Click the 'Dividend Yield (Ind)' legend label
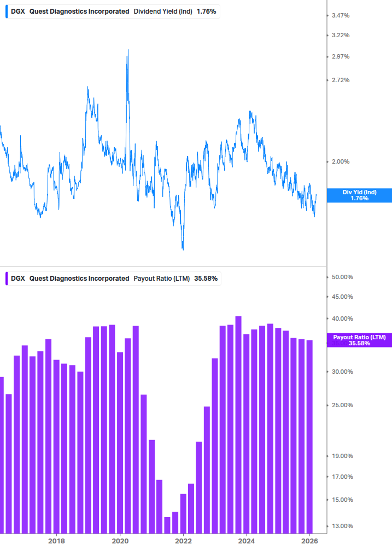The width and height of the screenshot is (392, 550). pyautogui.click(x=163, y=11)
